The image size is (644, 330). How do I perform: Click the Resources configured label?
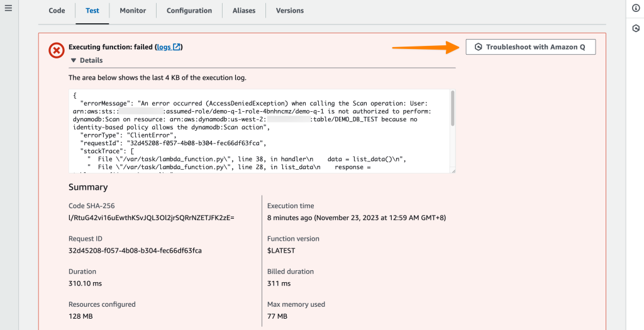(x=102, y=305)
